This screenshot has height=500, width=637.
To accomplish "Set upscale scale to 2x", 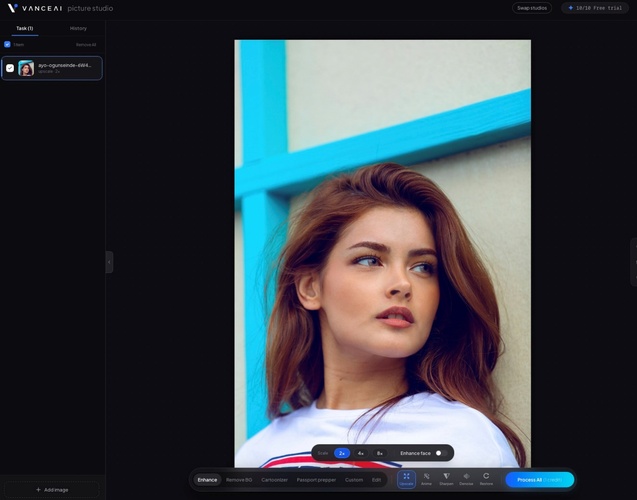I will click(x=342, y=453).
